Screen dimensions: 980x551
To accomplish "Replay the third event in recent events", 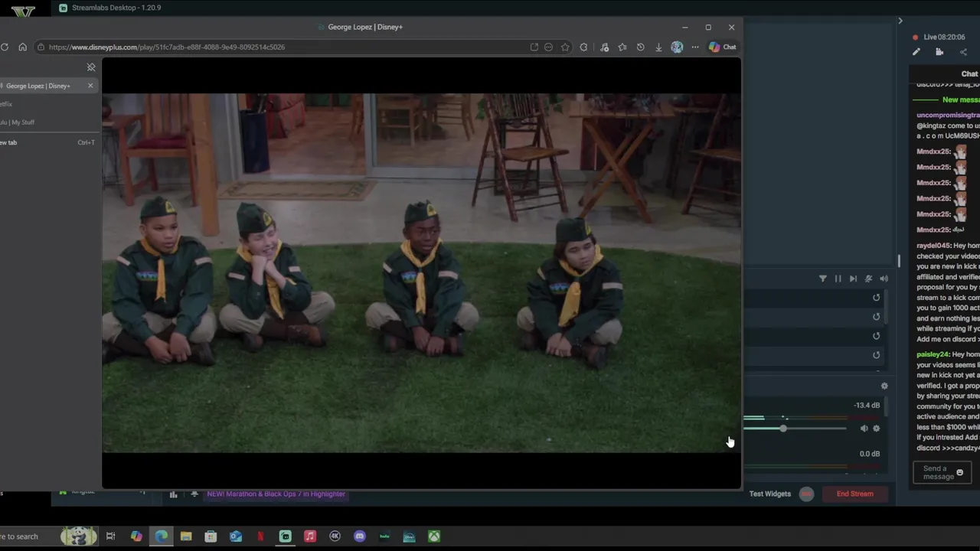I will point(877,336).
